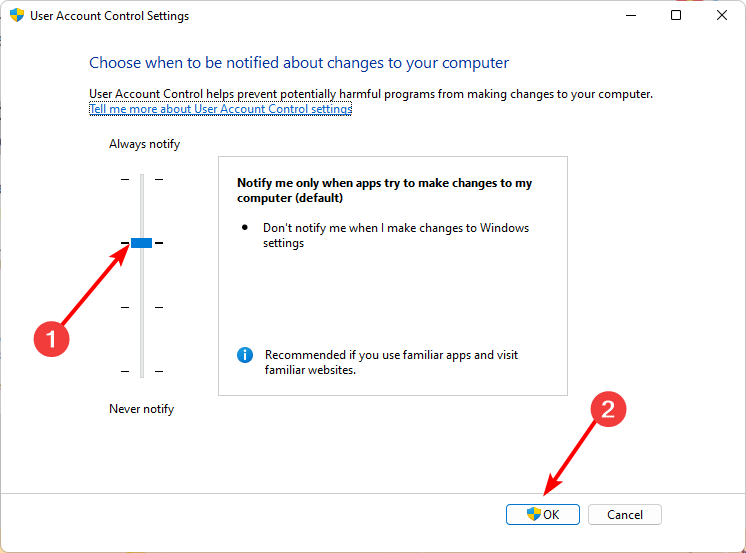Image resolution: width=746 pixels, height=553 pixels.
Task: Click the 'Always notify' label
Action: pos(144,144)
